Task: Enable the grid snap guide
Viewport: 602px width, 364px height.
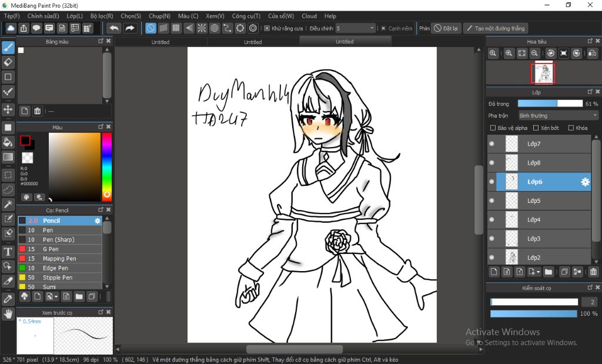Action: click(176, 28)
